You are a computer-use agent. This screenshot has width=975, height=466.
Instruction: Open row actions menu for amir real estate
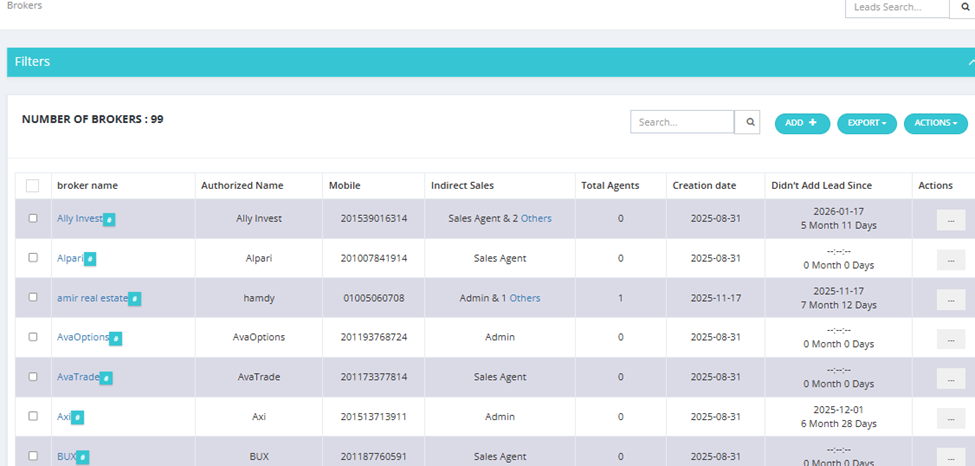[x=951, y=299]
